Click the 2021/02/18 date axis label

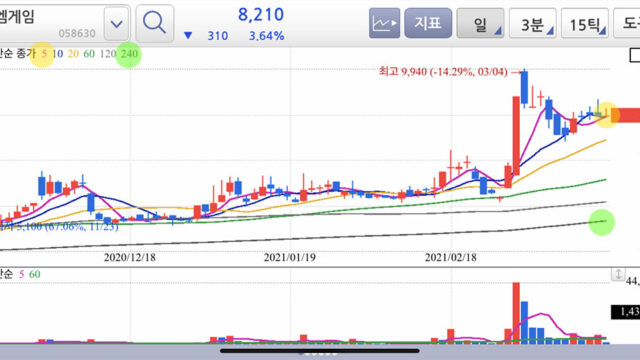pos(451,258)
